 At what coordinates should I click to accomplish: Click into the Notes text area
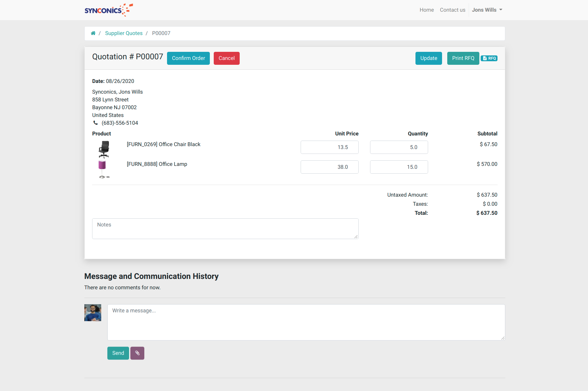tap(225, 229)
